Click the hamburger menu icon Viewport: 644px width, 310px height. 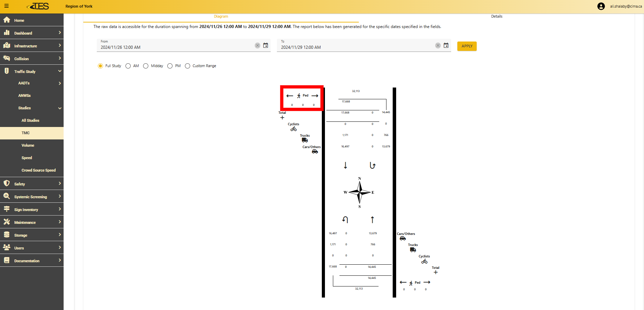pyautogui.click(x=6, y=6)
